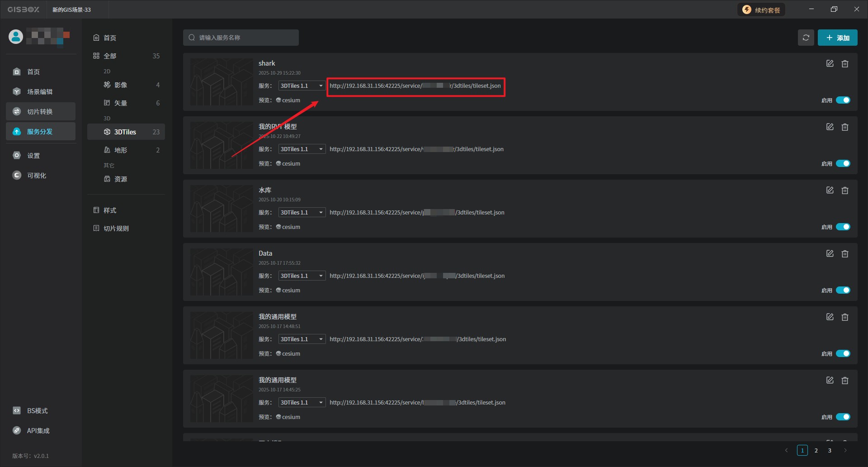Click the edit icon for the Data service
Screen dimensions: 868x467
[830, 254]
